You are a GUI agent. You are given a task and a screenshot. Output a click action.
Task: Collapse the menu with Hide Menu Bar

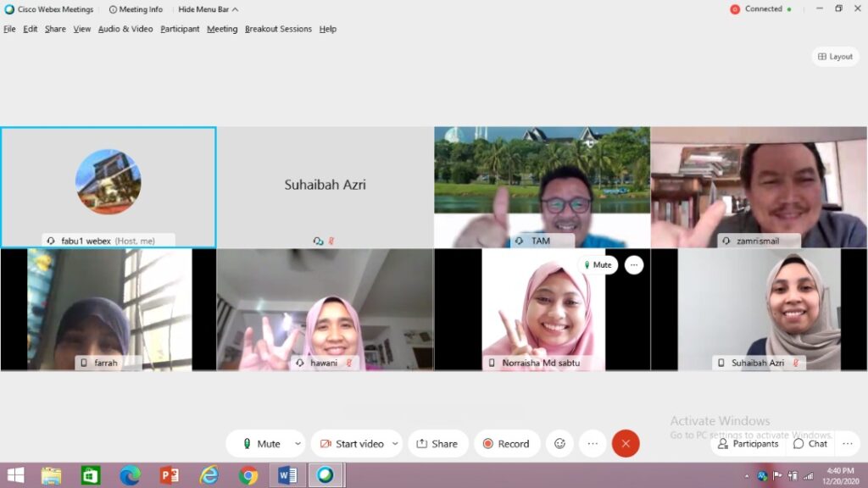[208, 9]
